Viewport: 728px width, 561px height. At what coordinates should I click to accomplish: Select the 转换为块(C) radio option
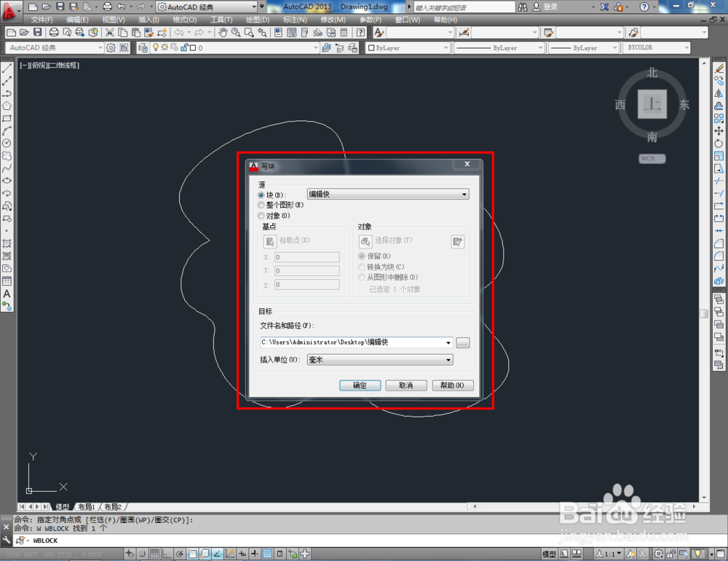[362, 267]
